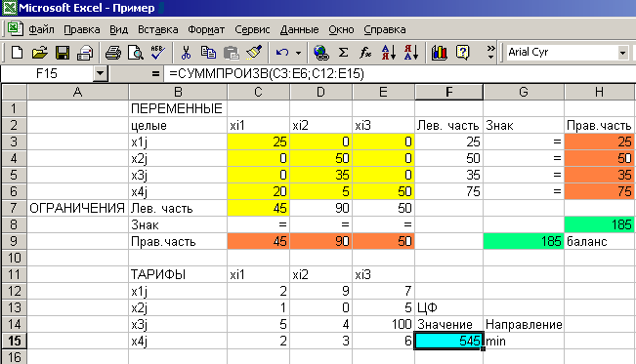Select column C header
This screenshot has height=364, width=636.
258,92
